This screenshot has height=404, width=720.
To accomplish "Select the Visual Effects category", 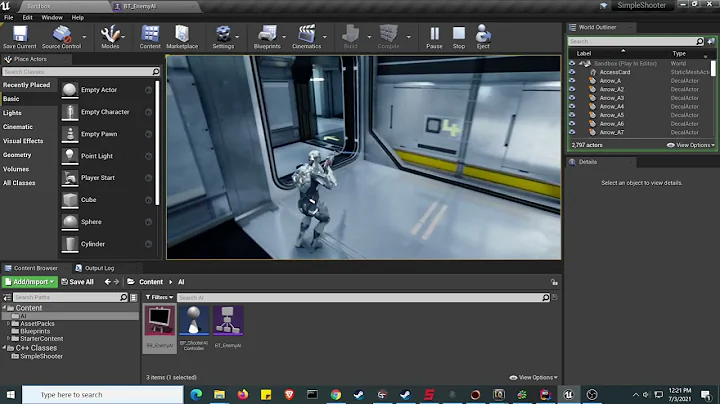I will pyautogui.click(x=23, y=141).
